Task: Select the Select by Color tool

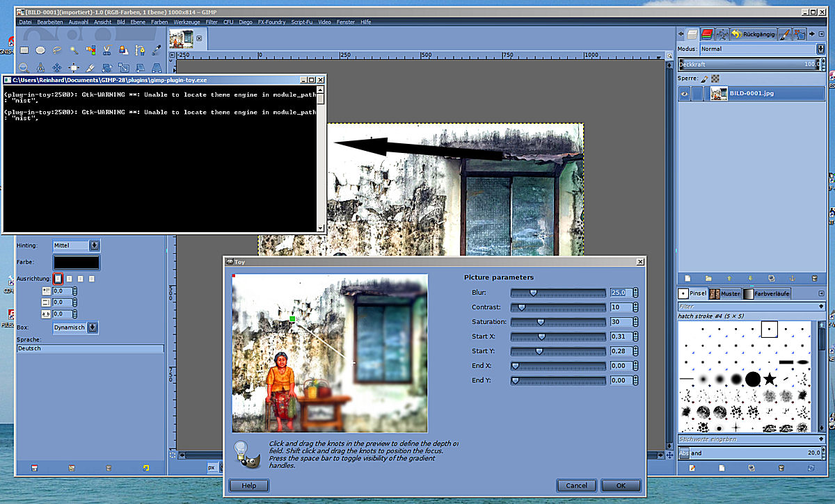Action: coord(90,50)
